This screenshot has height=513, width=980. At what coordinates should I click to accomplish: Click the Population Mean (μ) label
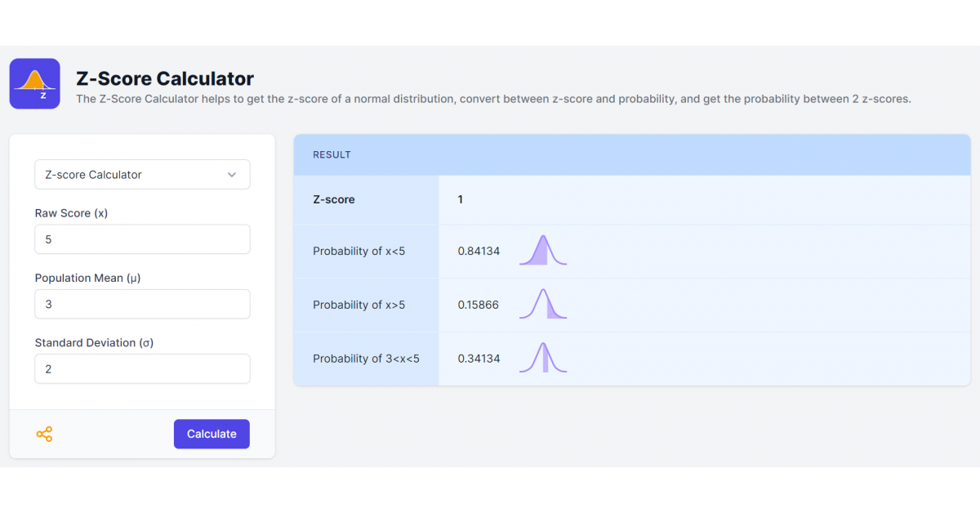87,278
